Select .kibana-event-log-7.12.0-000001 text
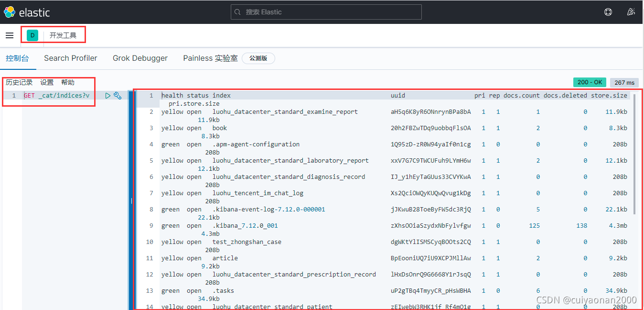 [269, 210]
